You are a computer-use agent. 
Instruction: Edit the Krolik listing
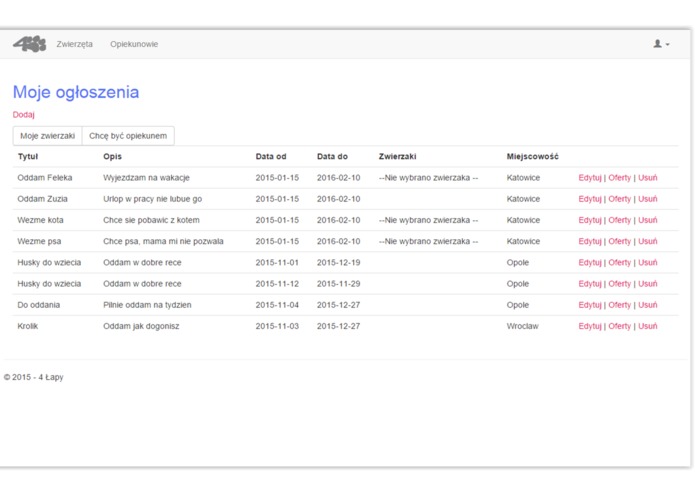pyautogui.click(x=590, y=327)
